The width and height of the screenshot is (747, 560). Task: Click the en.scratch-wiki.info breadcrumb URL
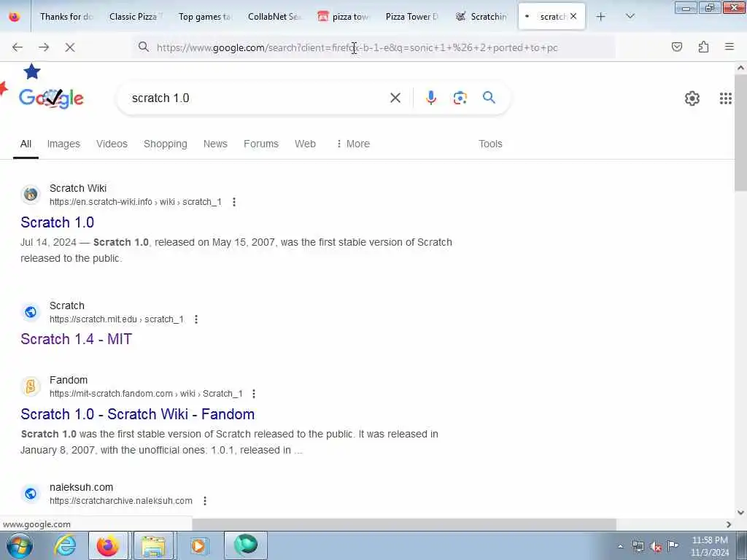135,202
